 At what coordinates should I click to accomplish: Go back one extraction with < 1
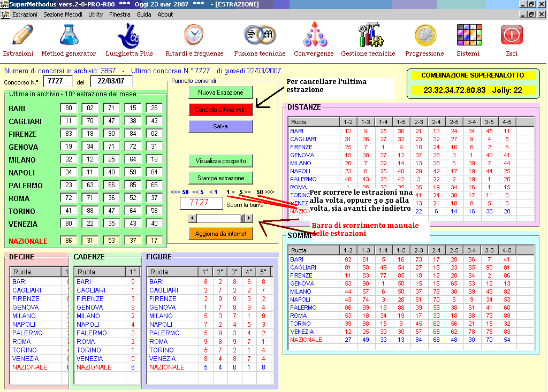click(213, 192)
